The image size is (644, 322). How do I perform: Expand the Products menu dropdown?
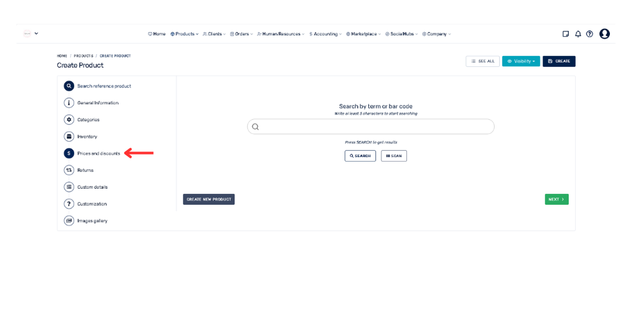tap(185, 34)
